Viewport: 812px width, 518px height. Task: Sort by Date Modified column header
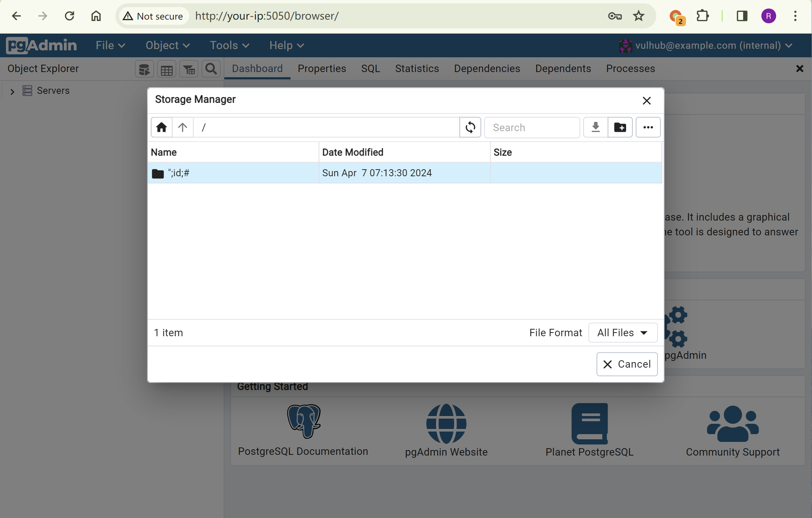point(353,152)
